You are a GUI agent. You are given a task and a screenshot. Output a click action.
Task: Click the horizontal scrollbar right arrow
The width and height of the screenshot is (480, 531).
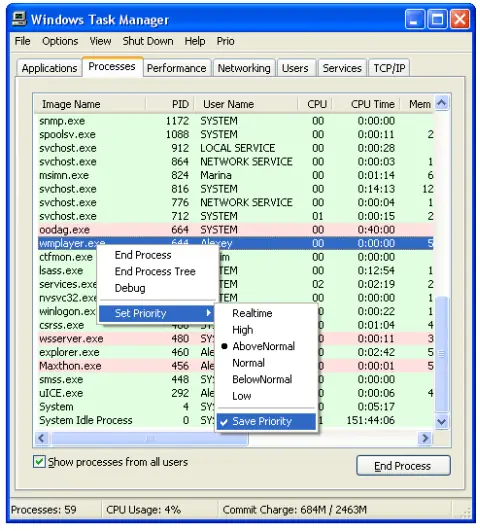425,438
